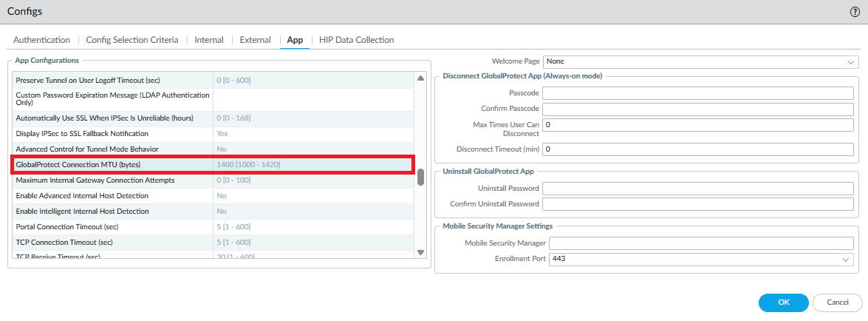
Task: Open the Welcome Page dropdown
Action: [x=700, y=61]
